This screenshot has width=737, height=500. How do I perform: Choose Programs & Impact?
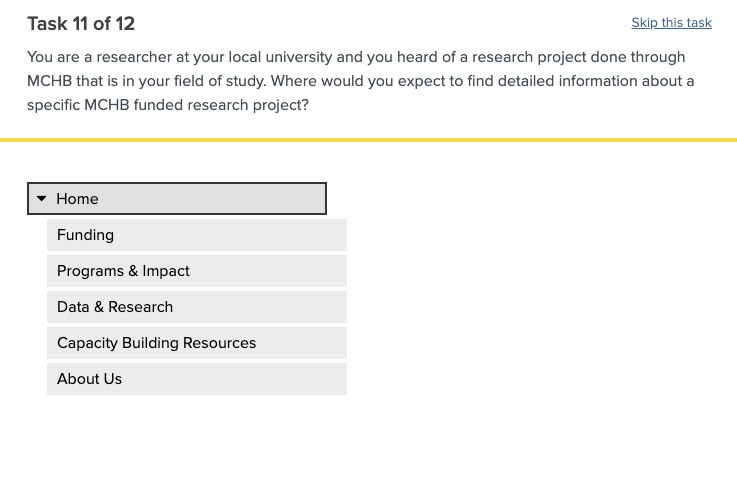(196, 271)
